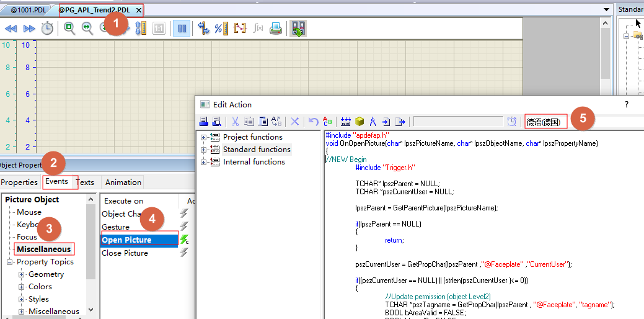Click the cut scissors icon in Edit Action

(x=236, y=122)
